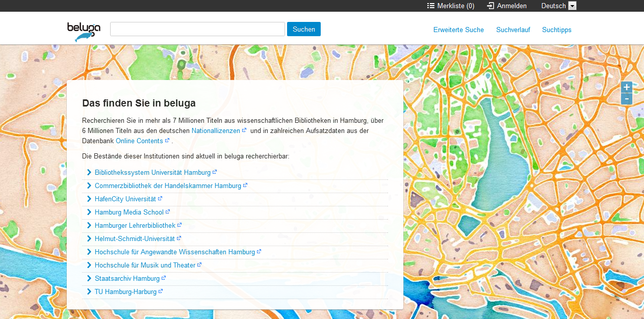Click chevron beside Commerzbibliothek der Handelskammer
The height and width of the screenshot is (319, 644).
click(x=89, y=185)
